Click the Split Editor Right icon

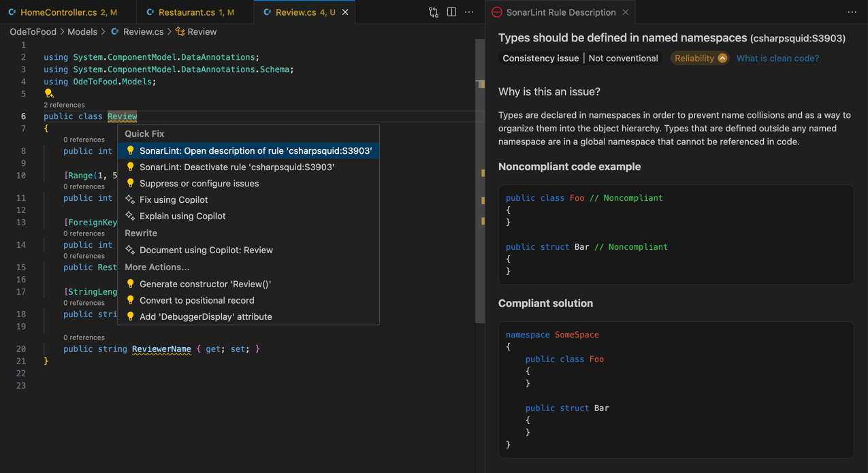point(451,12)
